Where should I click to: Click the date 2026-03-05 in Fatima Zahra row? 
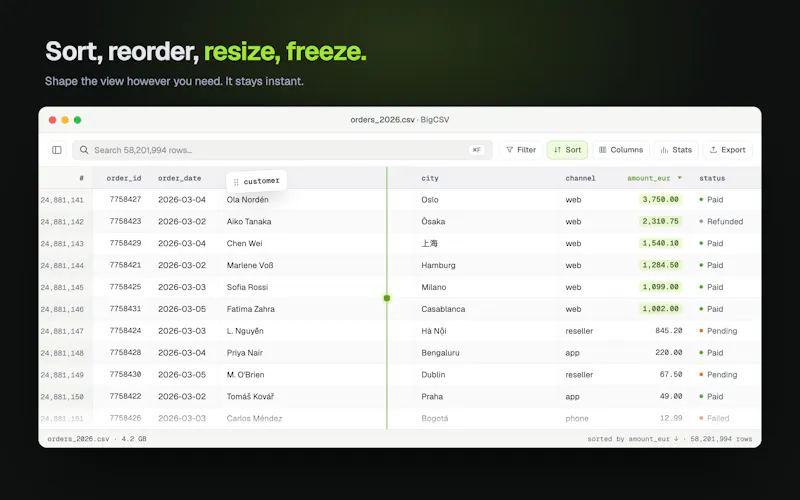click(x=182, y=309)
